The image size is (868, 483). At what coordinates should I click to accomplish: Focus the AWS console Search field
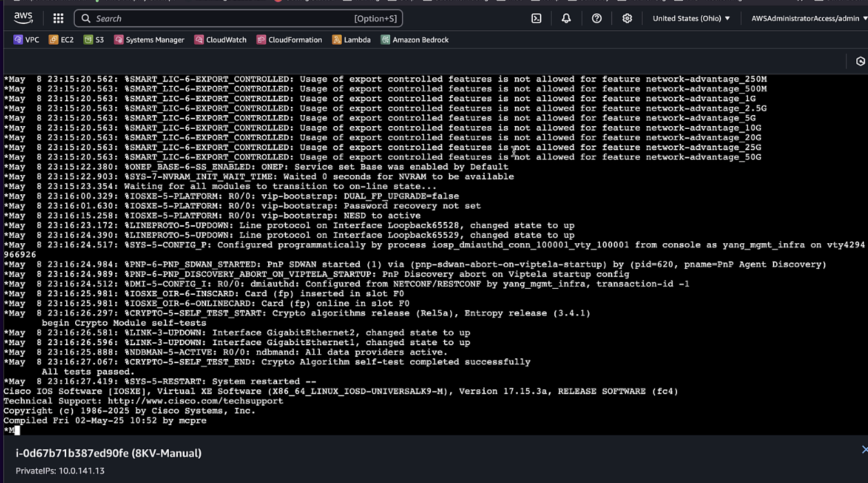(238, 19)
